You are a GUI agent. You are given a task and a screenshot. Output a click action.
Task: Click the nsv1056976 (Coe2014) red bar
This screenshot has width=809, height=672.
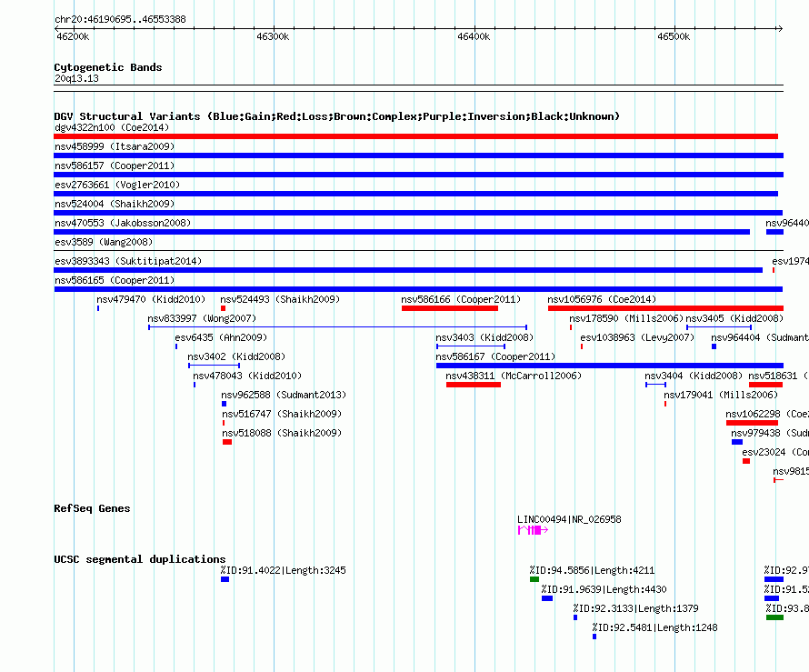click(x=665, y=308)
